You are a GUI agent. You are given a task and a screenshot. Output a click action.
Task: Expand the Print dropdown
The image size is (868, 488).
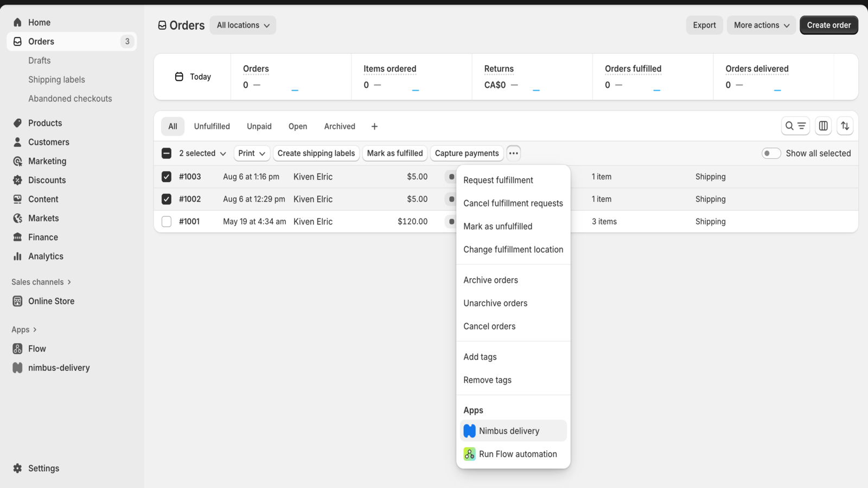[x=252, y=153]
